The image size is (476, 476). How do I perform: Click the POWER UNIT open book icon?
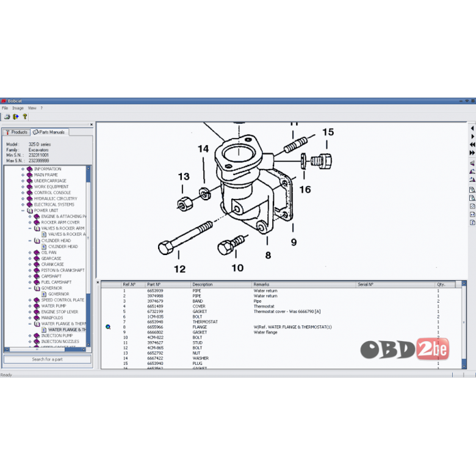(30, 211)
